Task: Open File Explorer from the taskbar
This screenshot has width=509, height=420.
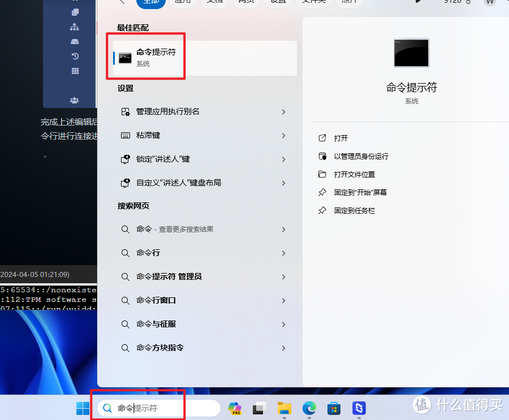Action: (284, 408)
